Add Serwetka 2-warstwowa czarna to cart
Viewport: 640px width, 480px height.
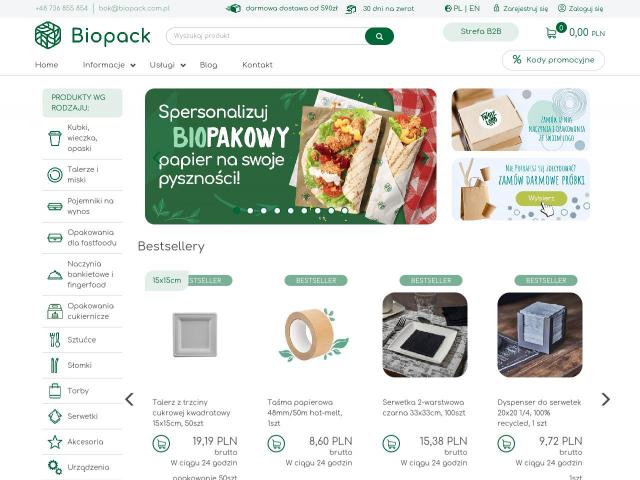(391, 444)
